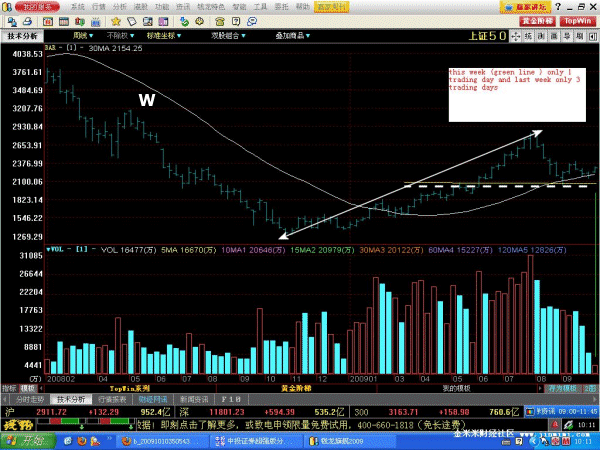600x450 pixels.
Task: Click the printer icon in toolbar
Action: pos(27,21)
